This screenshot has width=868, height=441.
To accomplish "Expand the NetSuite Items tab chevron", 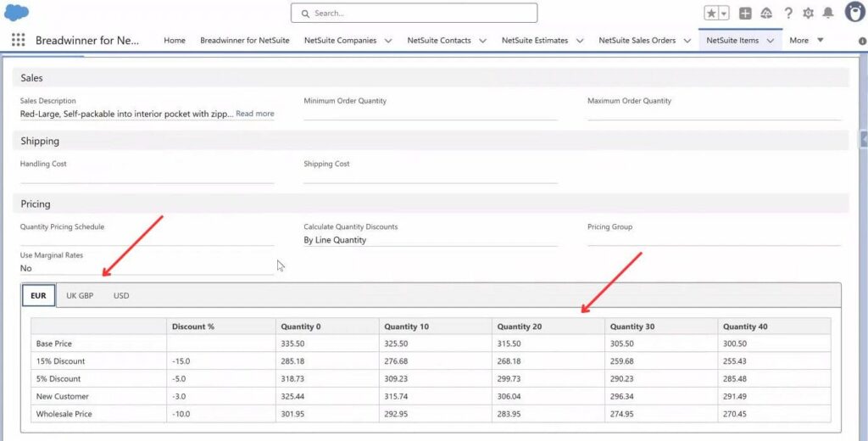I will coord(770,41).
